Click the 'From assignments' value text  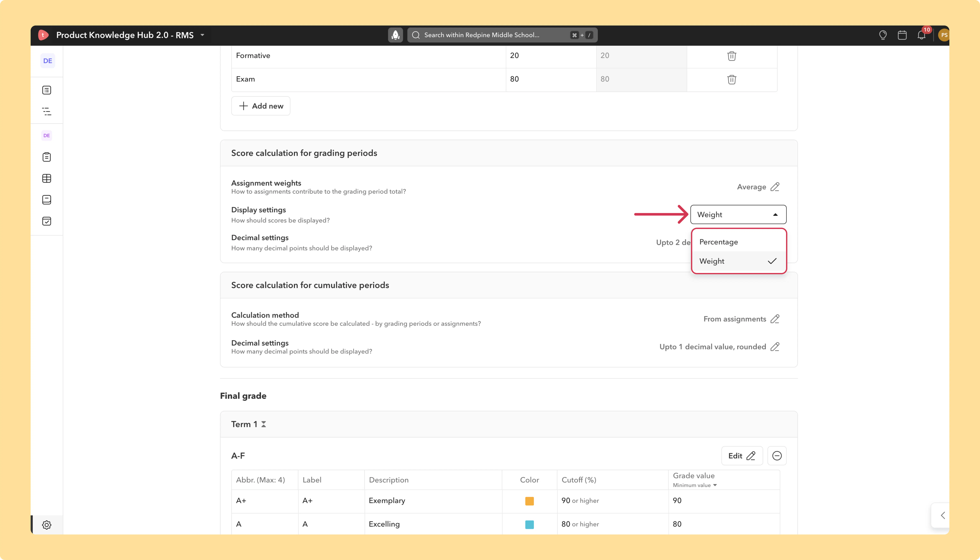click(x=735, y=319)
